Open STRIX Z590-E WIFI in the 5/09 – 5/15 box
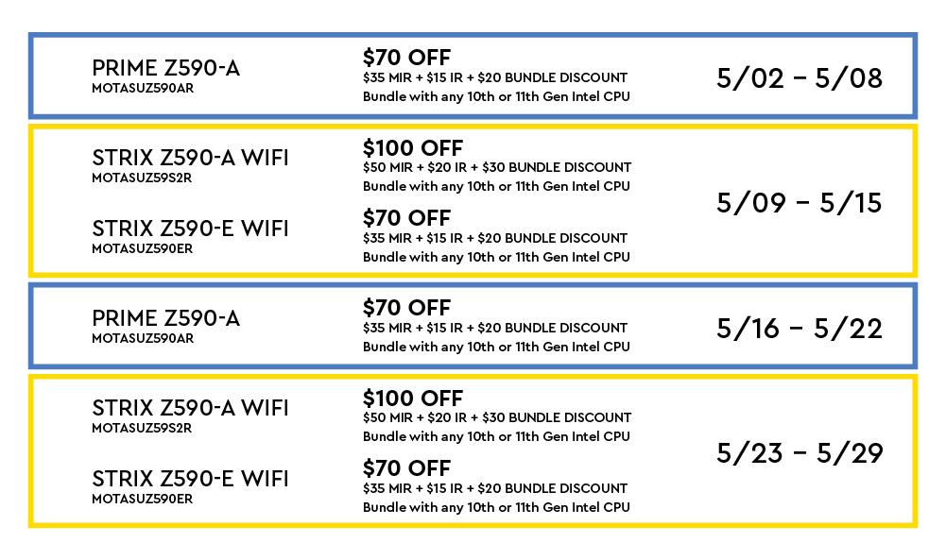The image size is (946, 560). click(x=190, y=229)
